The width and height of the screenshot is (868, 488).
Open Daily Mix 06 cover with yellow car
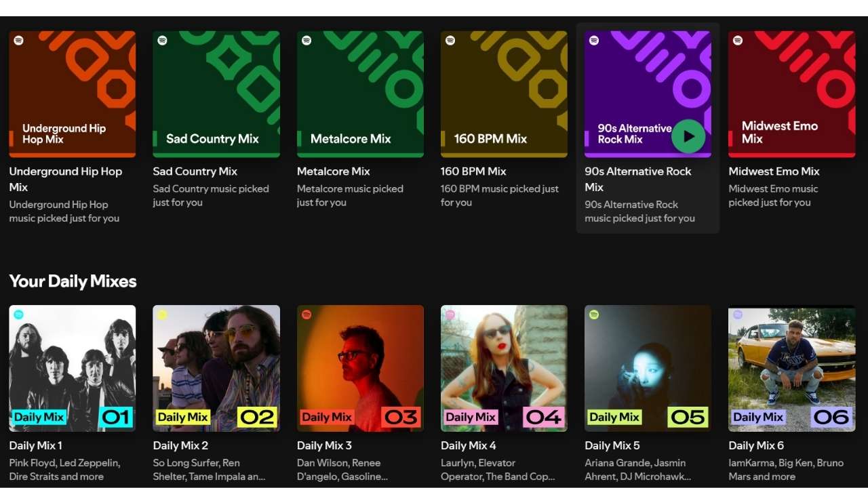tap(792, 368)
